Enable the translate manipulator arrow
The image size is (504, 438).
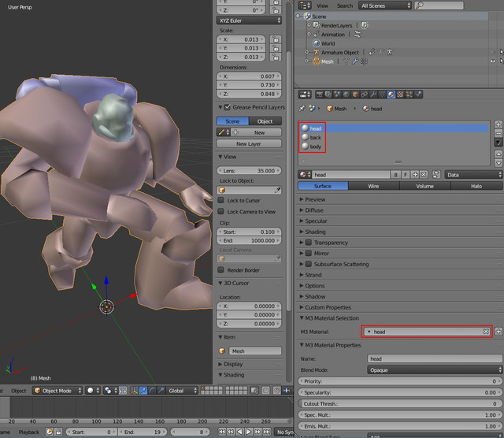click(143, 391)
